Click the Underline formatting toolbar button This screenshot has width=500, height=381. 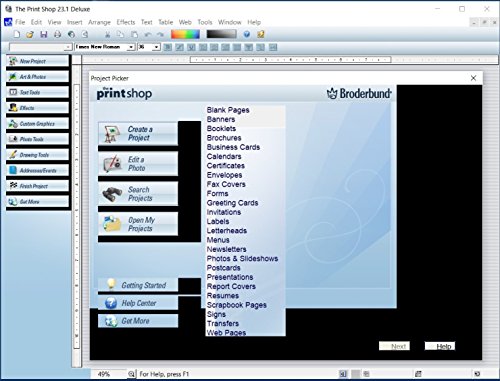pyautogui.click(x=191, y=47)
